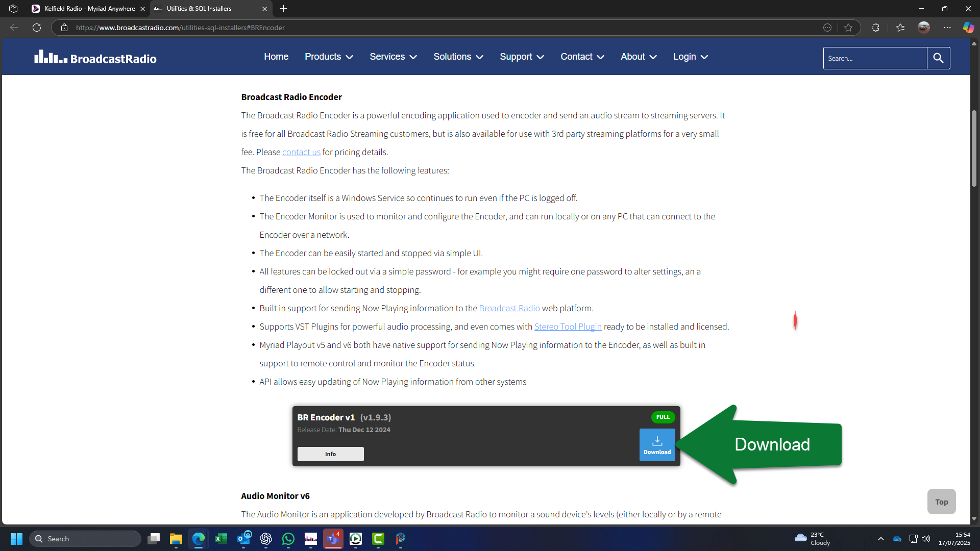This screenshot has height=551, width=980.
Task: Open File Explorer from taskbar
Action: coord(176,539)
